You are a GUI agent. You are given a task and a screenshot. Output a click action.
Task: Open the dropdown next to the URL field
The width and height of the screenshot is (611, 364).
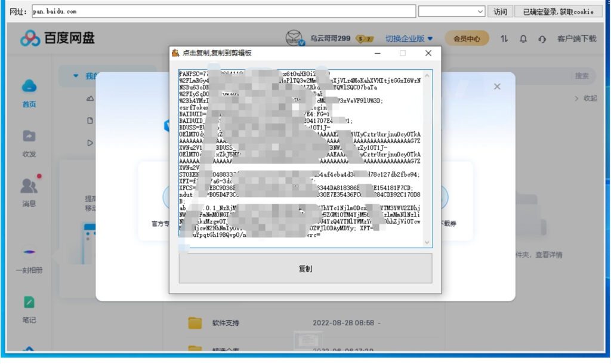(x=480, y=11)
